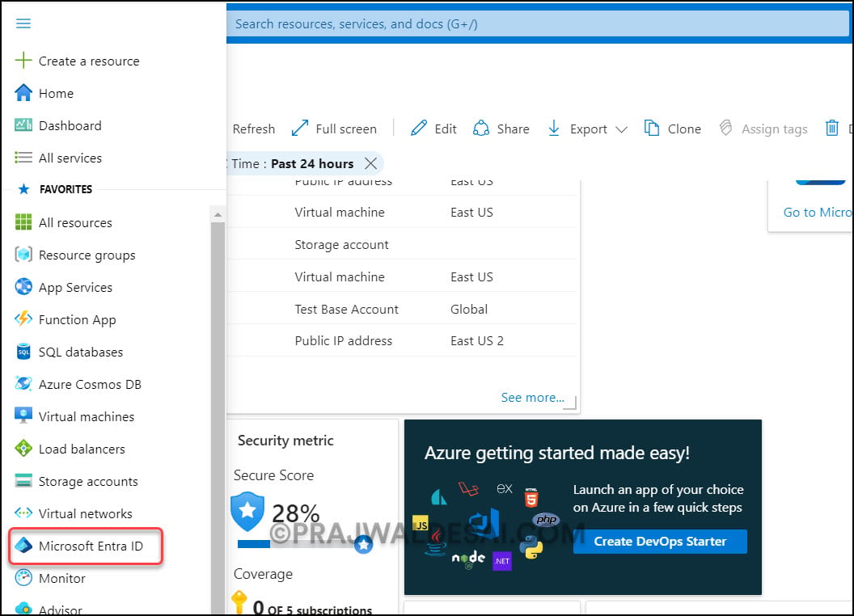Image resolution: width=854 pixels, height=616 pixels.
Task: Open Microsoft Entra ID from favorites
Action: point(91,546)
